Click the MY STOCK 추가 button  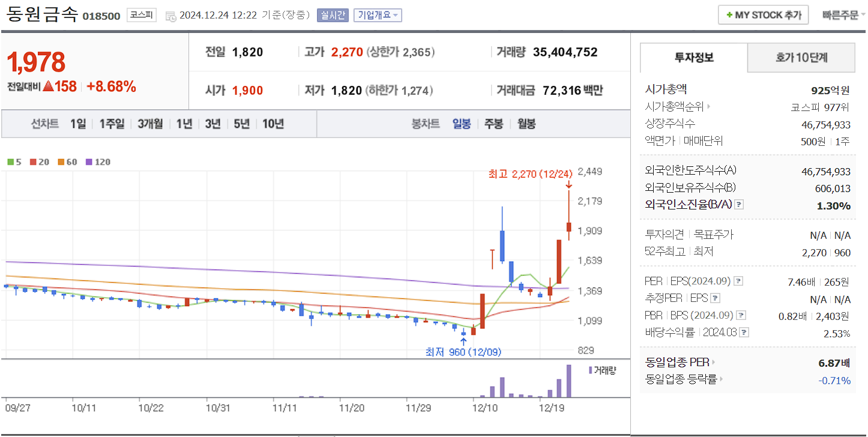tap(763, 14)
